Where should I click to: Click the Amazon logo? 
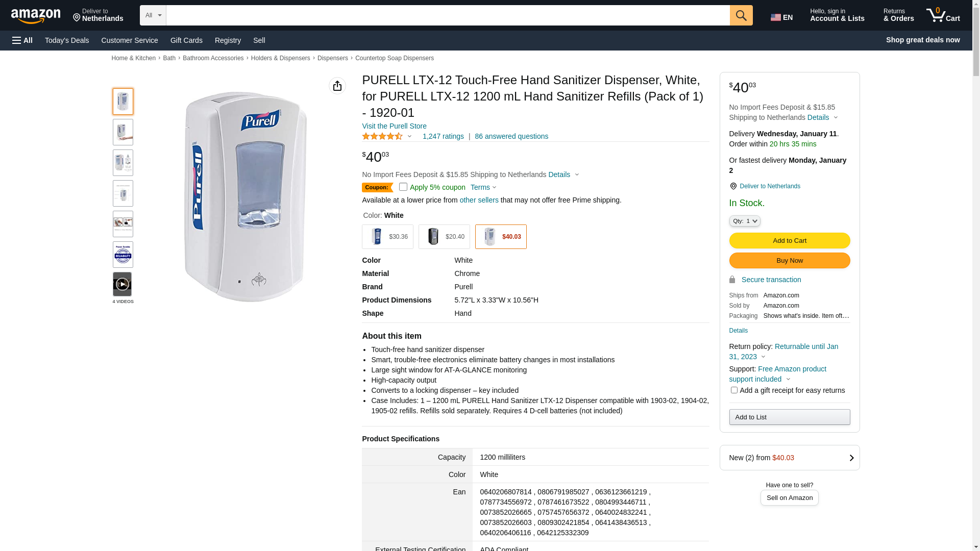(x=36, y=16)
